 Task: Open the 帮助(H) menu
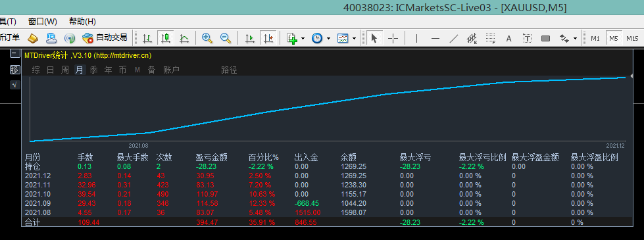pos(82,22)
